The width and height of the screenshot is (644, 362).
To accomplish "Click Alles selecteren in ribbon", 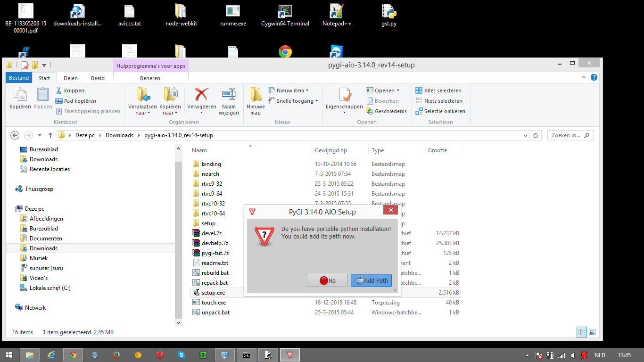I will point(438,90).
